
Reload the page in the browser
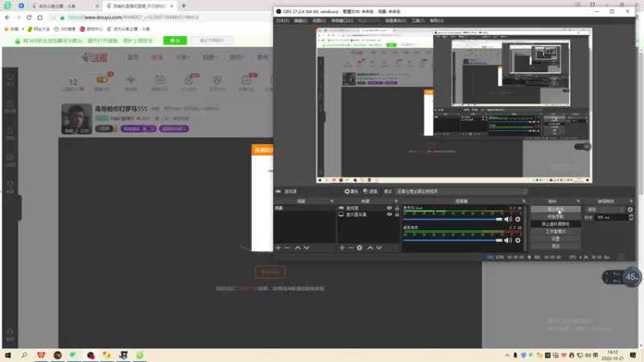(x=29, y=17)
